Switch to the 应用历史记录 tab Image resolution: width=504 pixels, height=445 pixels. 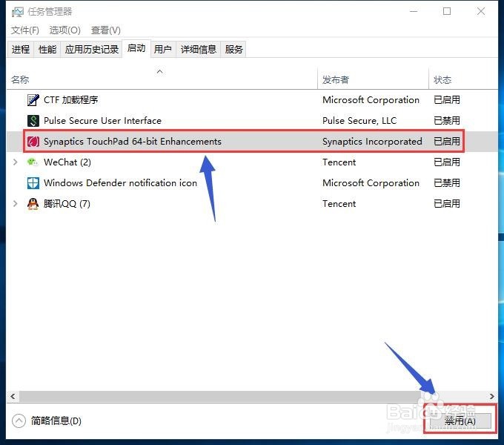click(92, 49)
